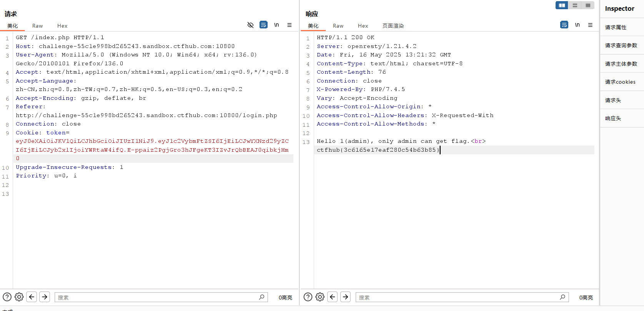Go to previous match in request search
Viewport: 644px width, 311px height.
tap(32, 297)
